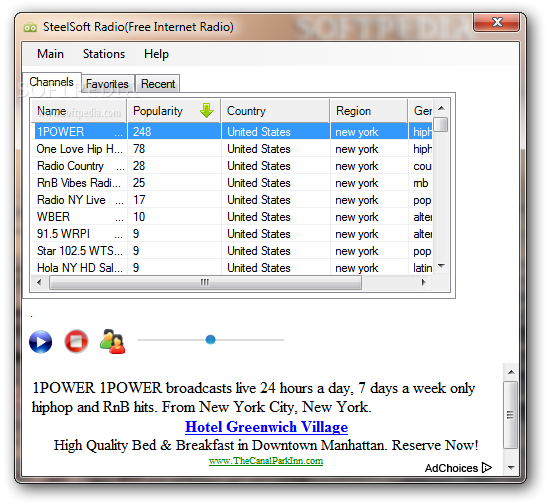Click the station list horizontal scrollbar thumb

205,282
